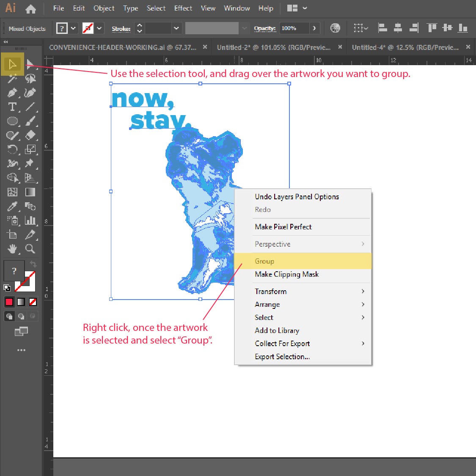Open the Object menu
The image size is (476, 476).
click(x=104, y=8)
